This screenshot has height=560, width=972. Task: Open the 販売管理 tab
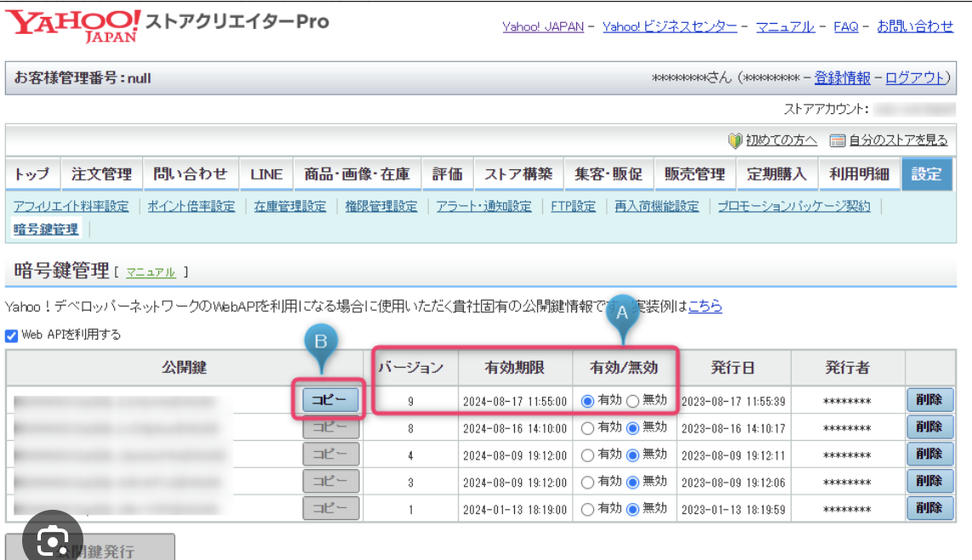tap(695, 174)
